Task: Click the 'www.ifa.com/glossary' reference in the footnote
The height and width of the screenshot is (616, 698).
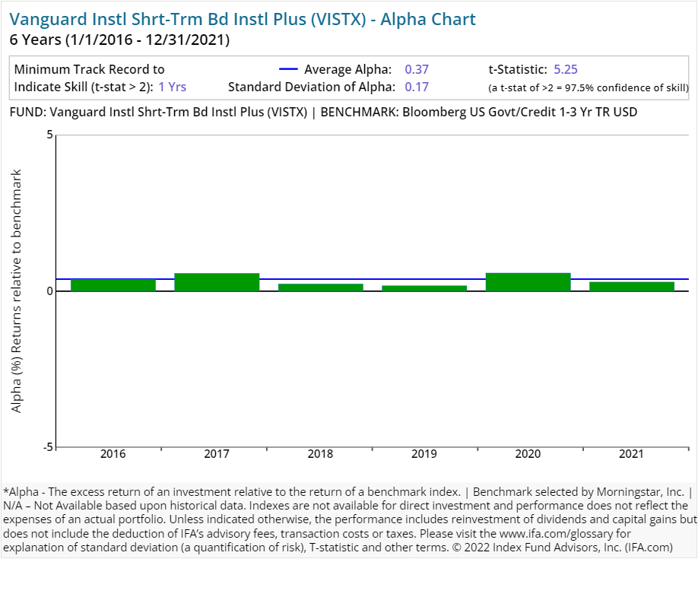Action: tap(556, 534)
